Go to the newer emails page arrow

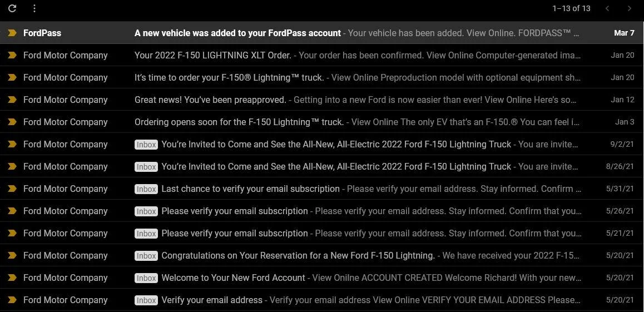click(607, 8)
